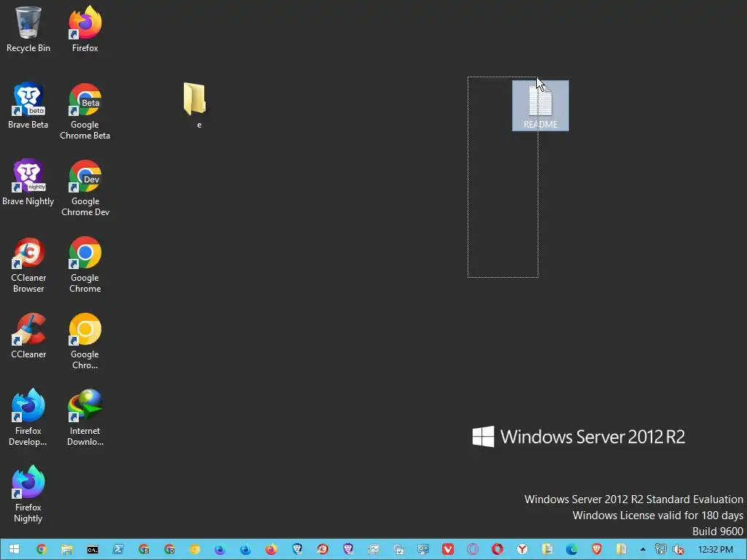Show hidden system tray icons
747x560 pixels.
(643, 549)
